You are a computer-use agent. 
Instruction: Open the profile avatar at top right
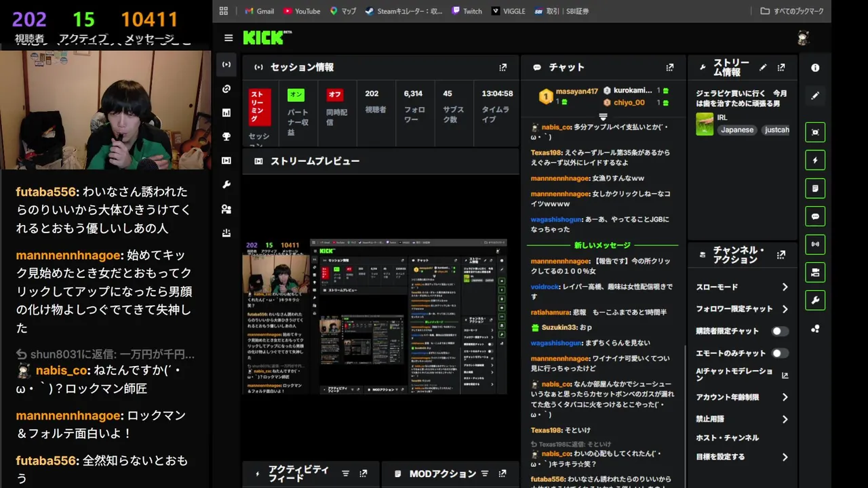(804, 38)
